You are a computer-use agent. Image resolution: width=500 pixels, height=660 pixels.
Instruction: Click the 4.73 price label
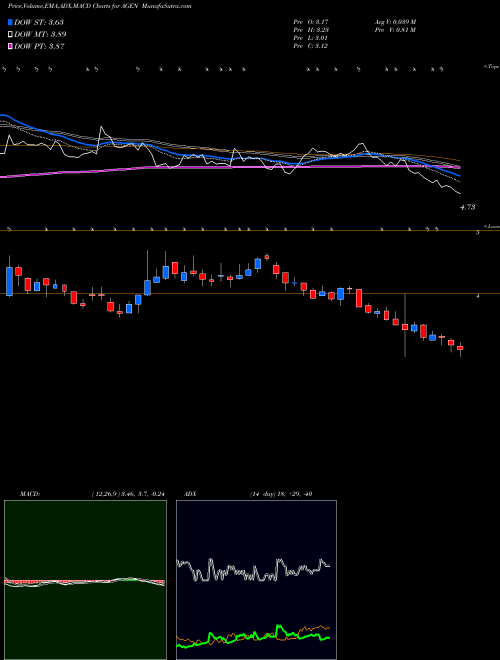tap(468, 207)
